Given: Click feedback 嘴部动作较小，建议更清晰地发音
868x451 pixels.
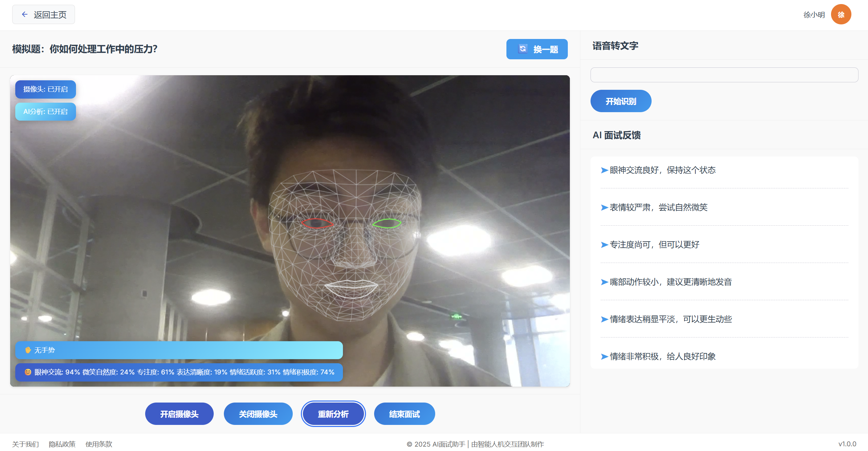Looking at the screenshot, I should coord(671,282).
